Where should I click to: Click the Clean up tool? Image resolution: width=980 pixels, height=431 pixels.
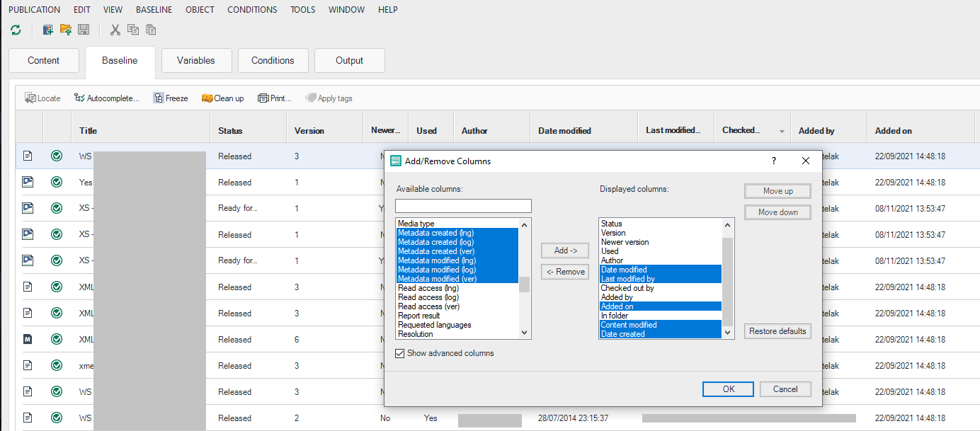(223, 98)
